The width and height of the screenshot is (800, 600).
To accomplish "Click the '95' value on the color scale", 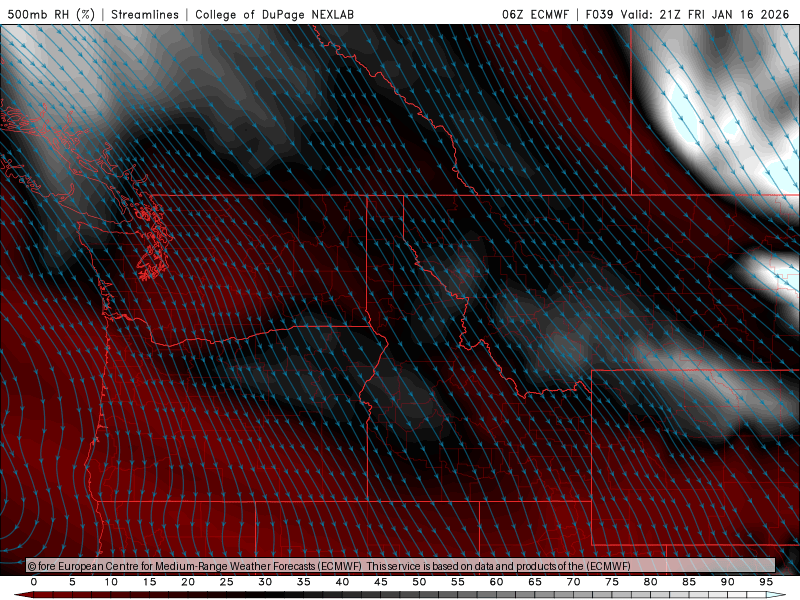I will coord(766,582).
